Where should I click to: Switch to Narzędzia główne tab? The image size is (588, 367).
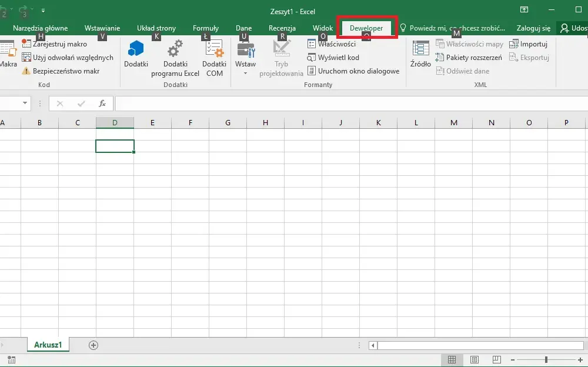coord(41,28)
